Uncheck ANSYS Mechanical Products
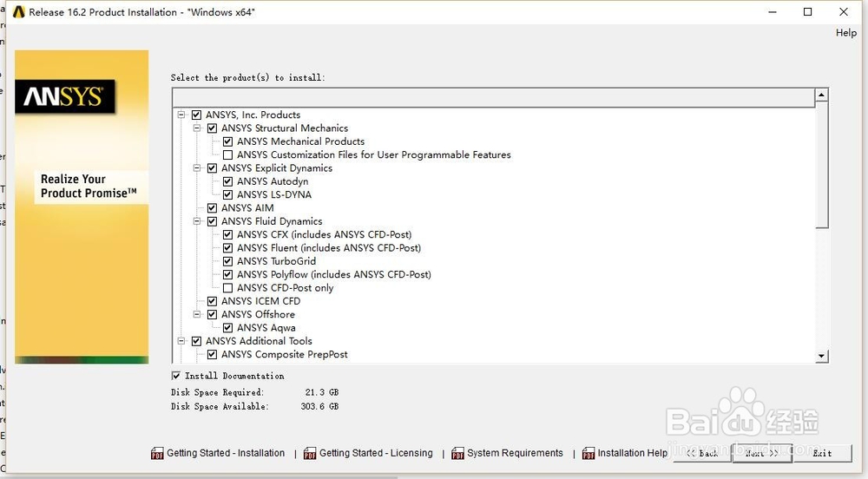This screenshot has height=479, width=868. click(x=227, y=141)
